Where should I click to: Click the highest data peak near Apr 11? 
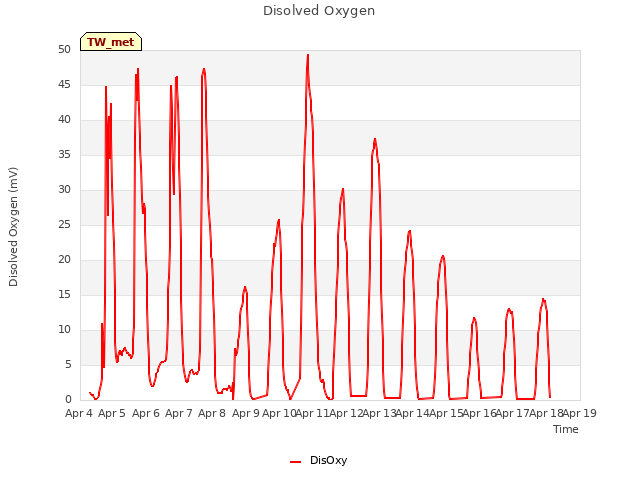(x=308, y=55)
